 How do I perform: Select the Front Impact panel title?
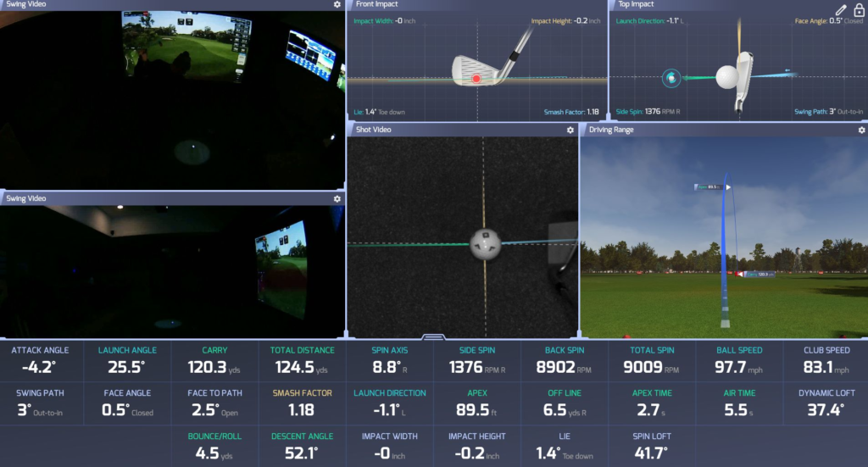376,4
